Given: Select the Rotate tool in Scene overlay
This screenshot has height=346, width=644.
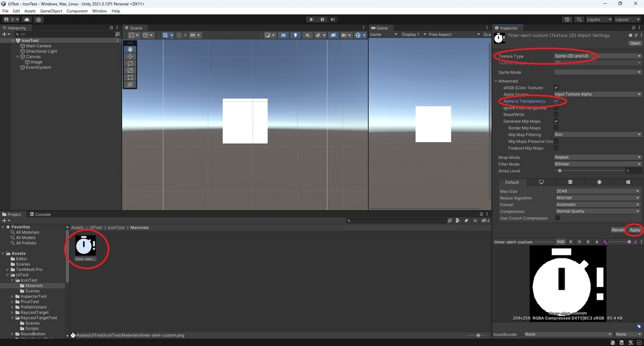Looking at the screenshot, I should [130, 63].
